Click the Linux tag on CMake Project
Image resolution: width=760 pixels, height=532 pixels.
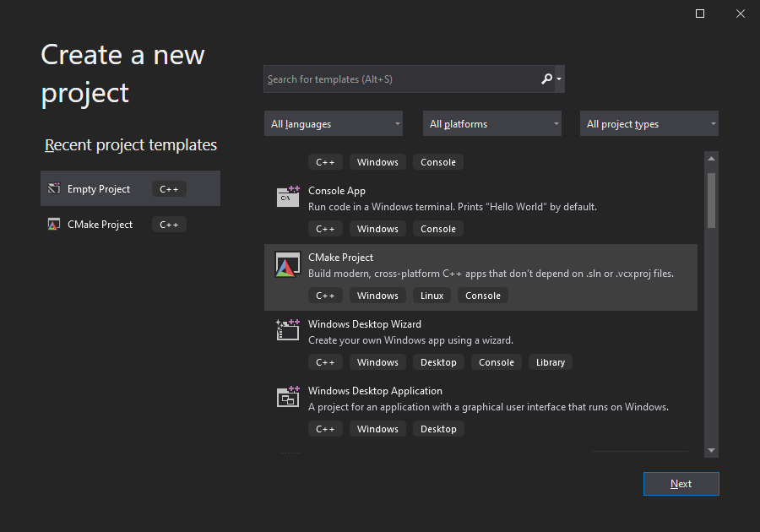click(432, 295)
